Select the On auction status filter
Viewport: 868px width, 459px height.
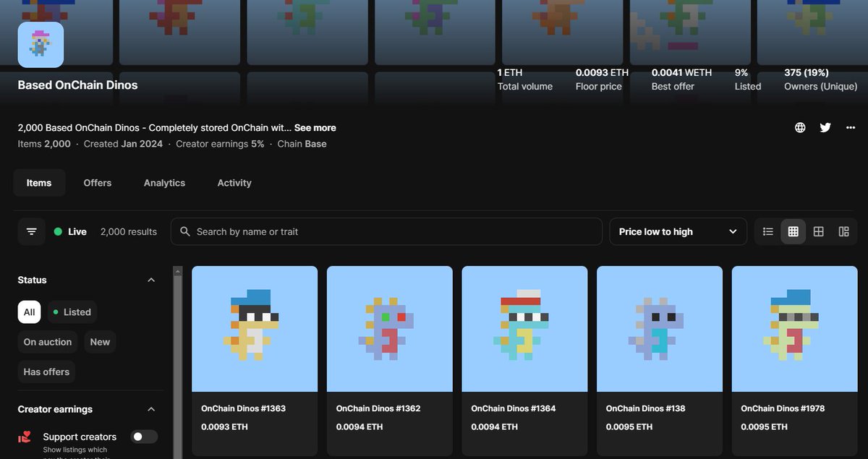pyautogui.click(x=48, y=342)
